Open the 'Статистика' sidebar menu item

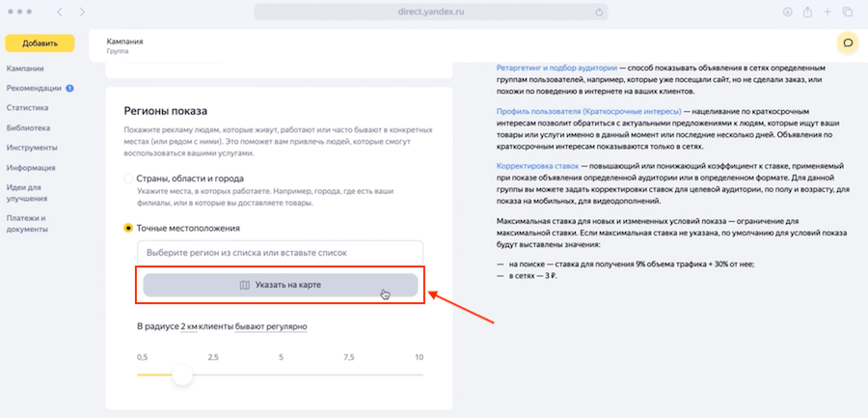pos(29,108)
